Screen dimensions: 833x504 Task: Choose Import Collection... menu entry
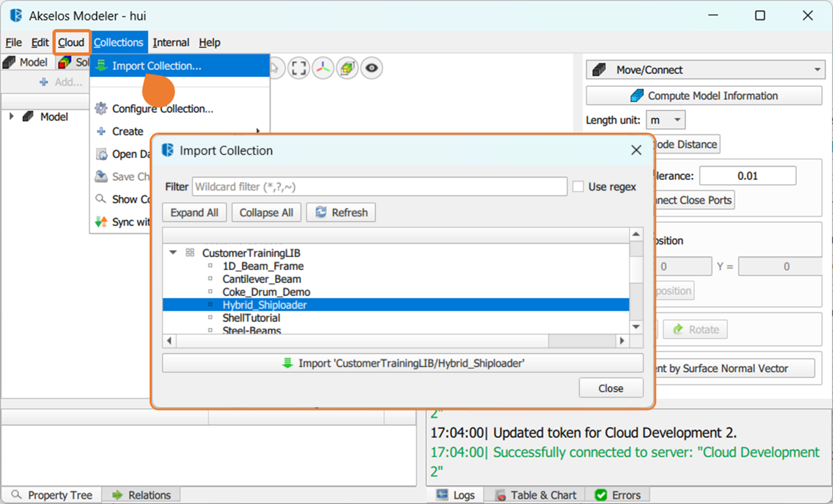(x=180, y=66)
